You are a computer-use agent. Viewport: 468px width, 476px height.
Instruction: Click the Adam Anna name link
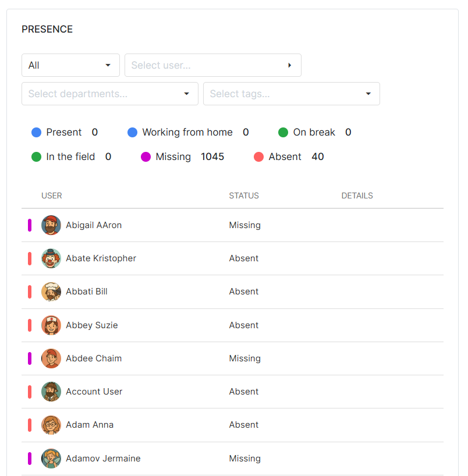[89, 425]
